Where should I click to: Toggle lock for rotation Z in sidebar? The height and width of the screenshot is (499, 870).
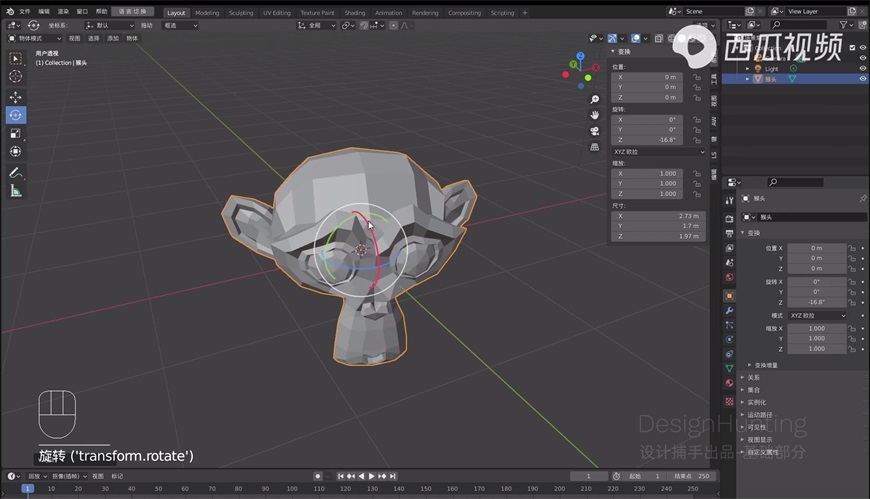coord(696,140)
